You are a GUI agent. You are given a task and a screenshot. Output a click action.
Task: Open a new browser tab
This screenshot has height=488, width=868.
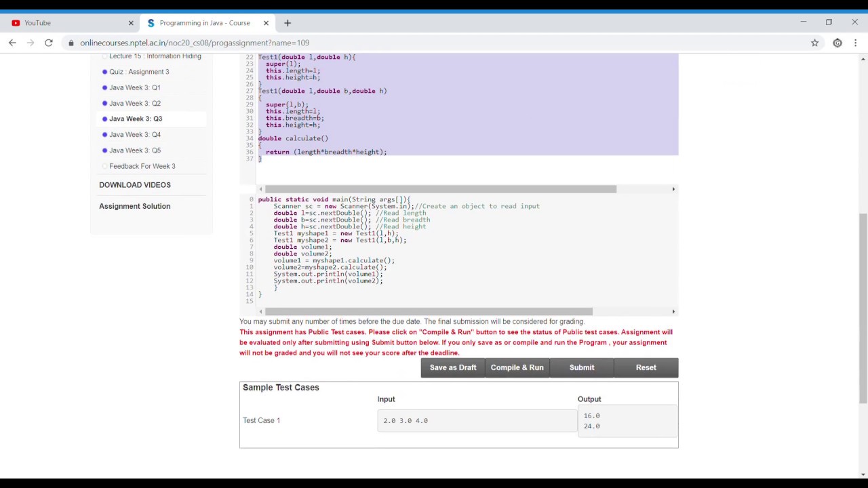[288, 23]
